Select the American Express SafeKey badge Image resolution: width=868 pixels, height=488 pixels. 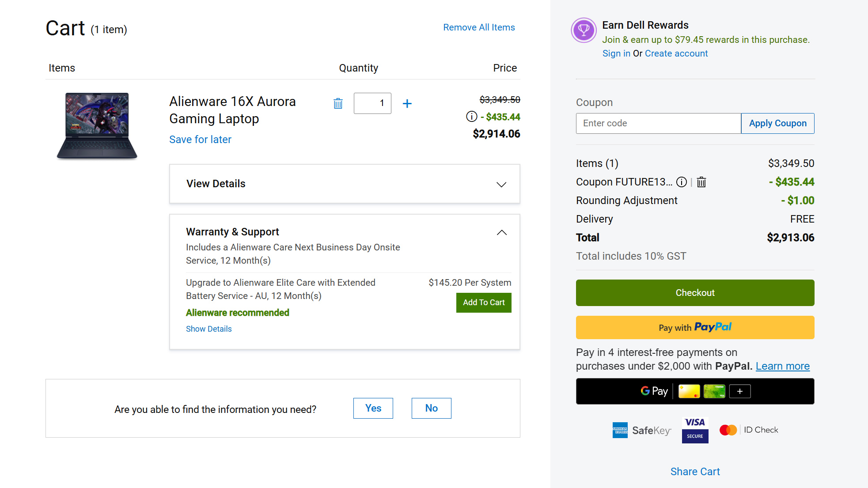(x=642, y=430)
